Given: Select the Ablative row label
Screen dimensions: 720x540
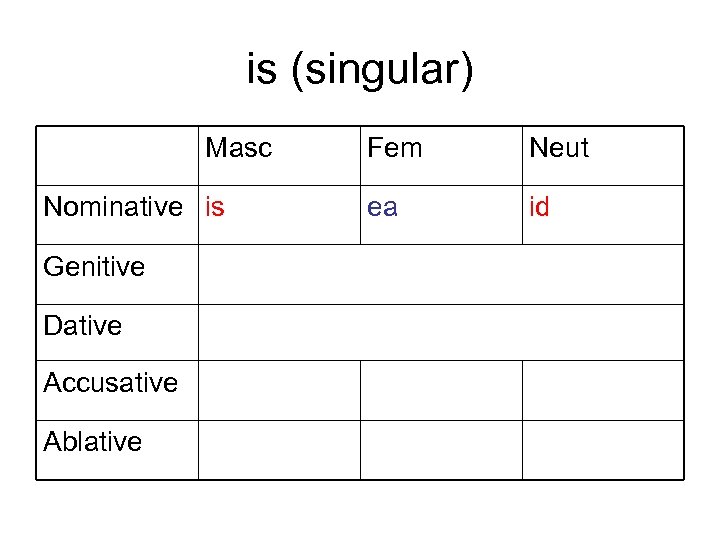Looking at the screenshot, I should click(93, 442).
